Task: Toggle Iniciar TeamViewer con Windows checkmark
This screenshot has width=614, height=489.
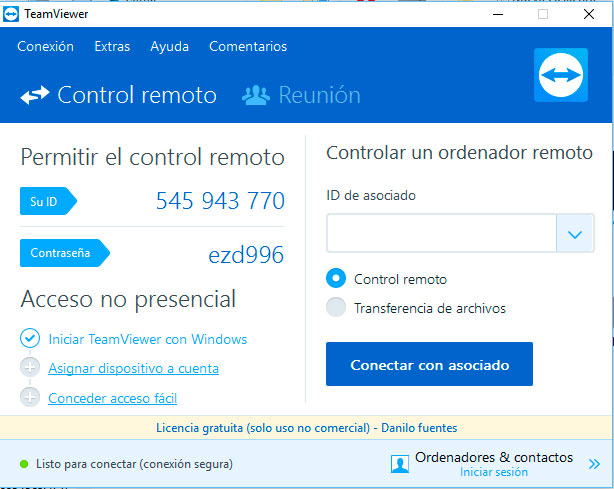Action: pyautogui.click(x=30, y=339)
